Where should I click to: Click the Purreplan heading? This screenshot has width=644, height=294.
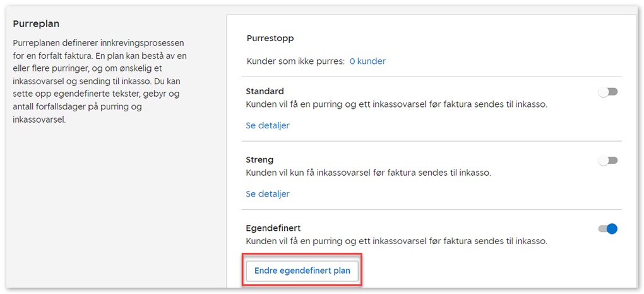(x=36, y=23)
